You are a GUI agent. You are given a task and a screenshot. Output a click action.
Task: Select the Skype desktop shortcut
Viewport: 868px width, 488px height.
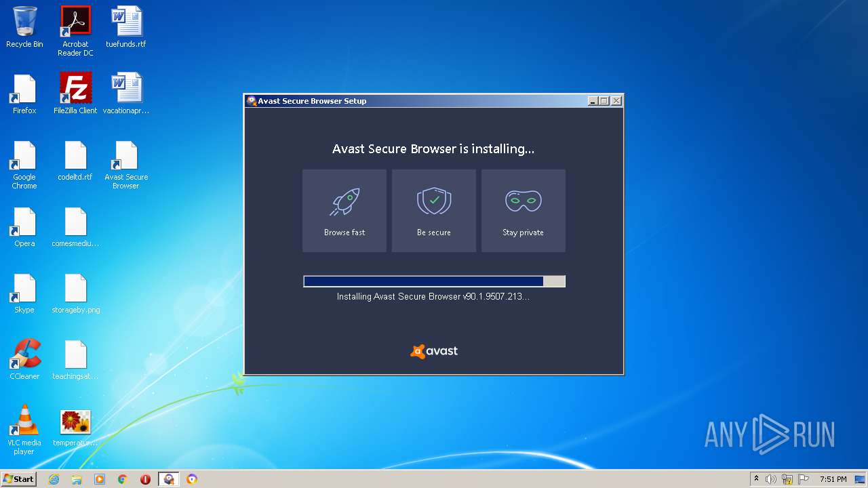24,293
